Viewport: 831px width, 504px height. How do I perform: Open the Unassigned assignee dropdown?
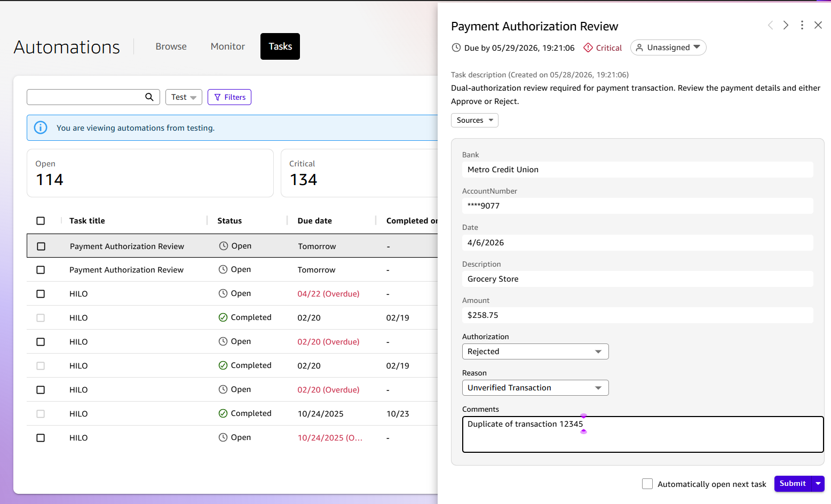coord(668,47)
